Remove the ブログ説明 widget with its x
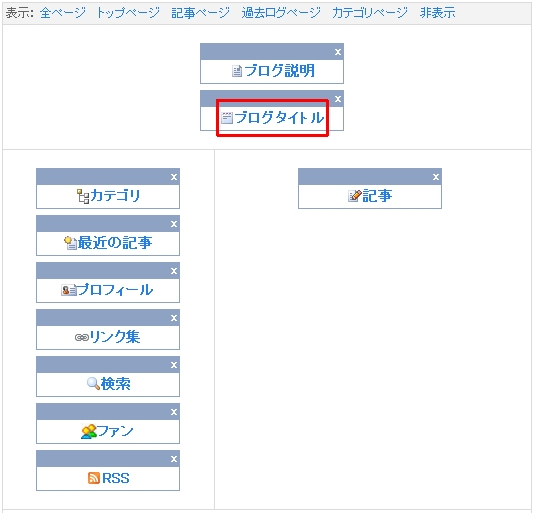Image resolution: width=534 pixels, height=513 pixels. (x=338, y=52)
